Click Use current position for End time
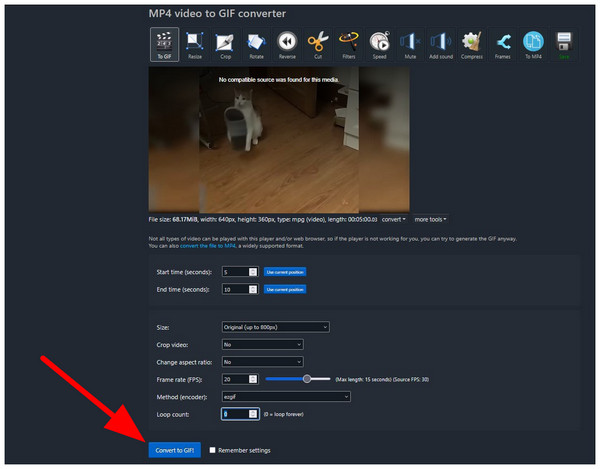 coord(285,289)
